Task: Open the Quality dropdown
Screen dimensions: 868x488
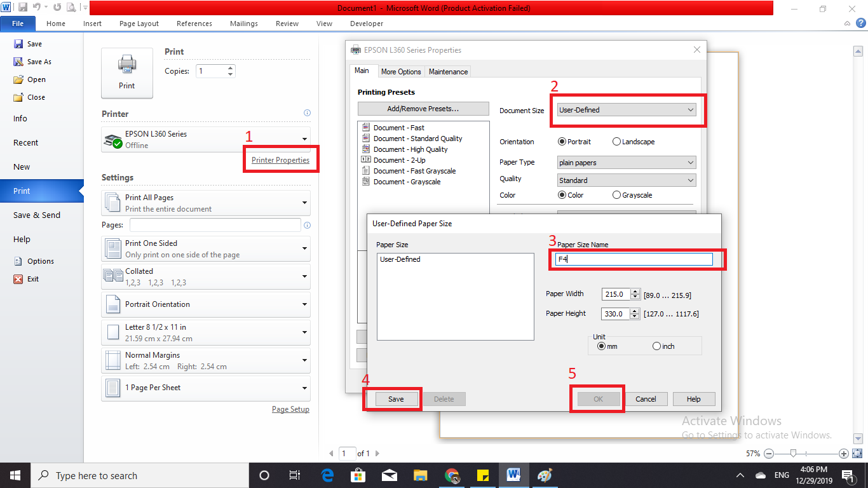Action: coord(627,180)
